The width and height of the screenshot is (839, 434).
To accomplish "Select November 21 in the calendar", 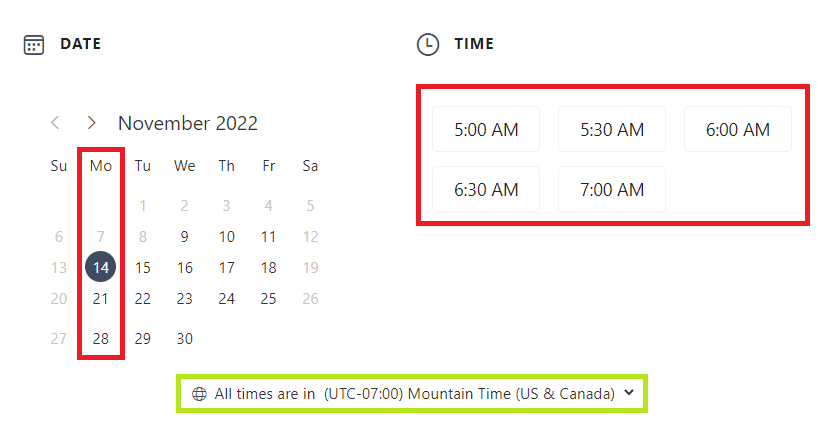I will (x=101, y=298).
